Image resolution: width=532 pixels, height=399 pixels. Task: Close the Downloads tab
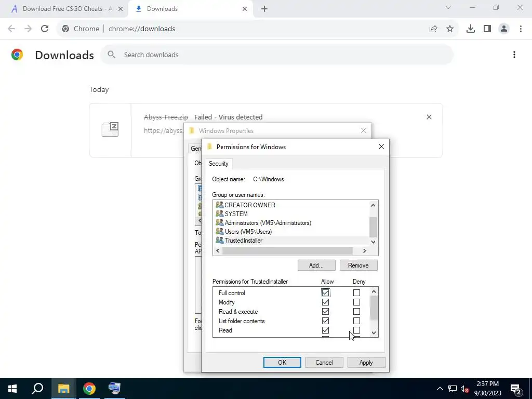click(245, 9)
